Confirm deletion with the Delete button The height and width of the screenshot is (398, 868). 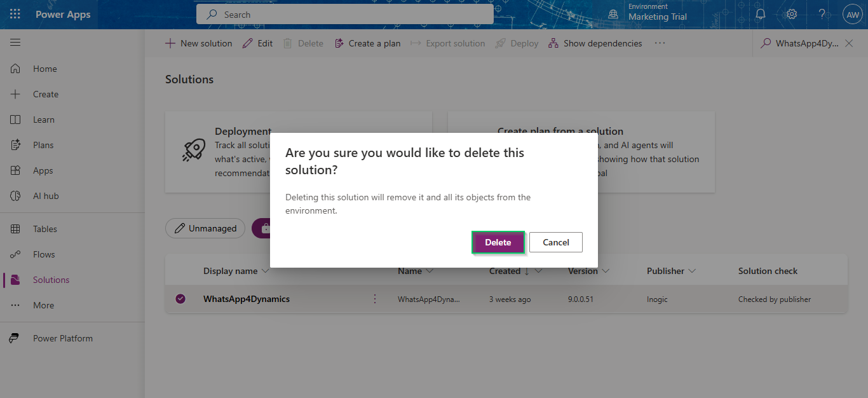[498, 242]
